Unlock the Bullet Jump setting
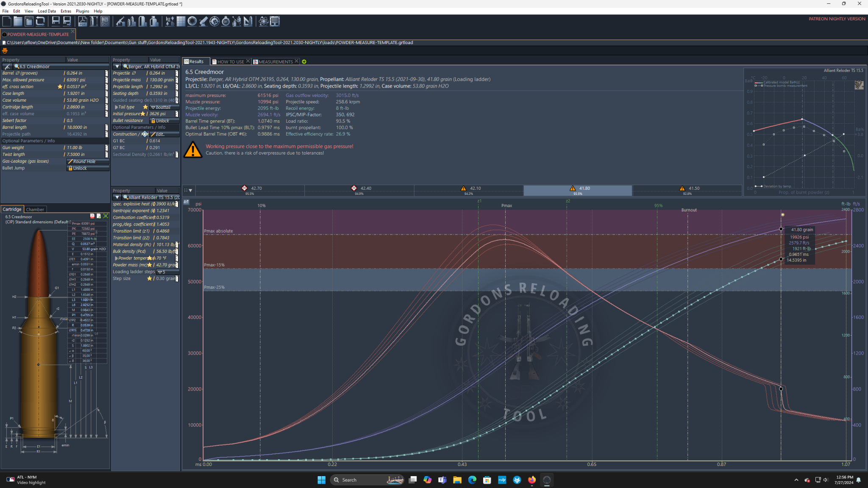Viewport: 868px width, 488px height. pyautogui.click(x=88, y=168)
